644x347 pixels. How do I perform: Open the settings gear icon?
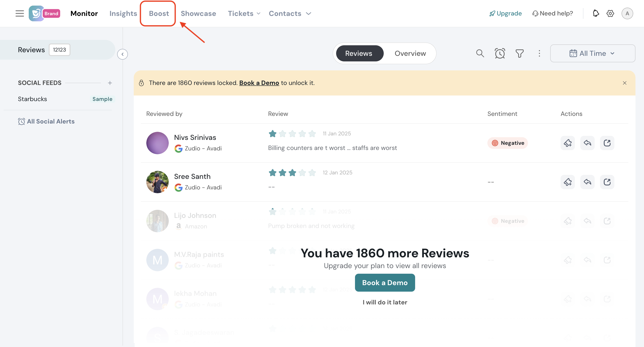point(610,13)
